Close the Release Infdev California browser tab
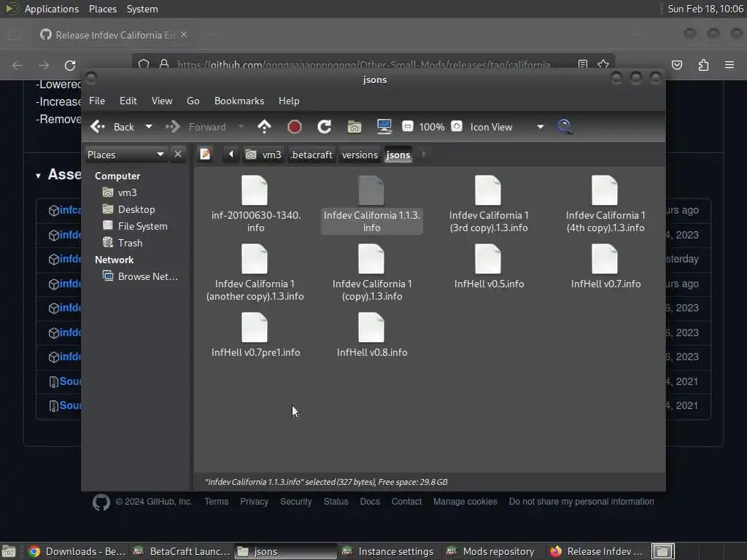This screenshot has width=747, height=560. tap(184, 35)
